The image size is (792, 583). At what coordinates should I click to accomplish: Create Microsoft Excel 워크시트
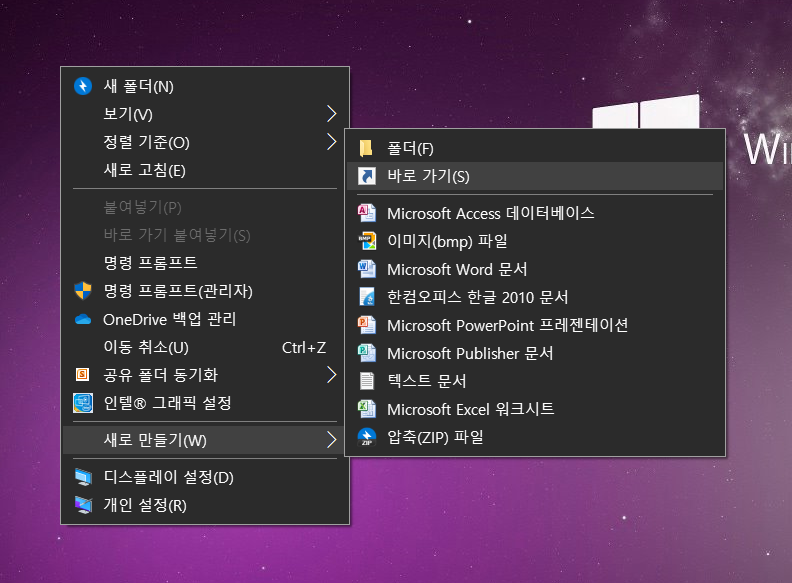535,409
